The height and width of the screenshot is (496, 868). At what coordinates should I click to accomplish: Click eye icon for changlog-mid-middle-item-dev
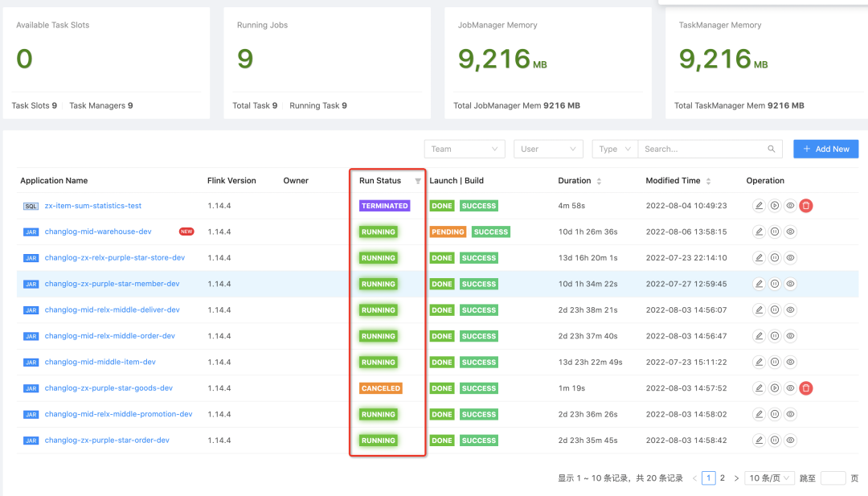coord(791,363)
